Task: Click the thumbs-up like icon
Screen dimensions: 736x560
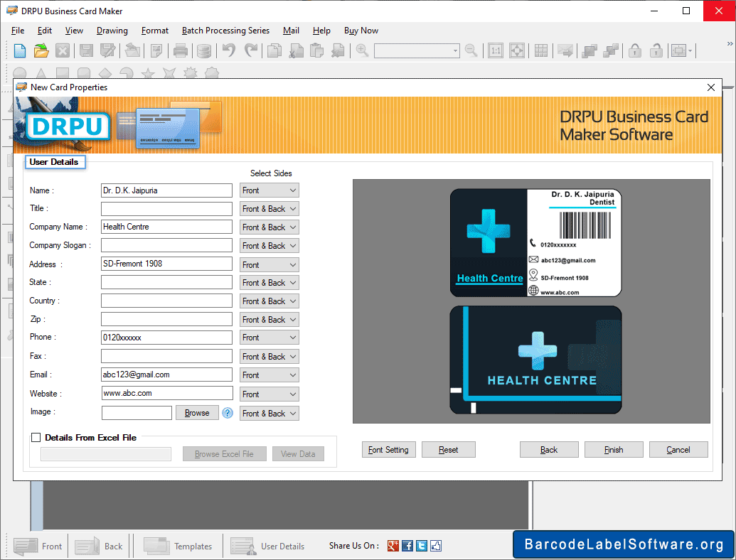Action: (x=436, y=546)
